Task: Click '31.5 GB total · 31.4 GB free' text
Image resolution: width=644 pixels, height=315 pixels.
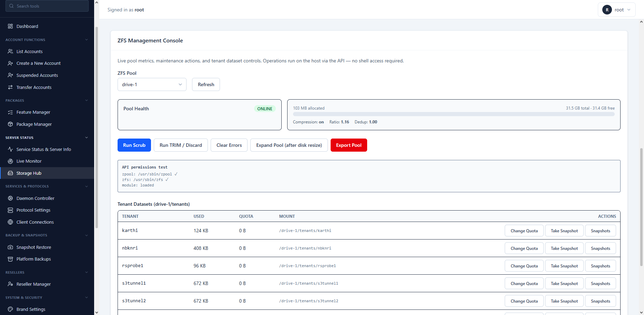Action: [590, 108]
